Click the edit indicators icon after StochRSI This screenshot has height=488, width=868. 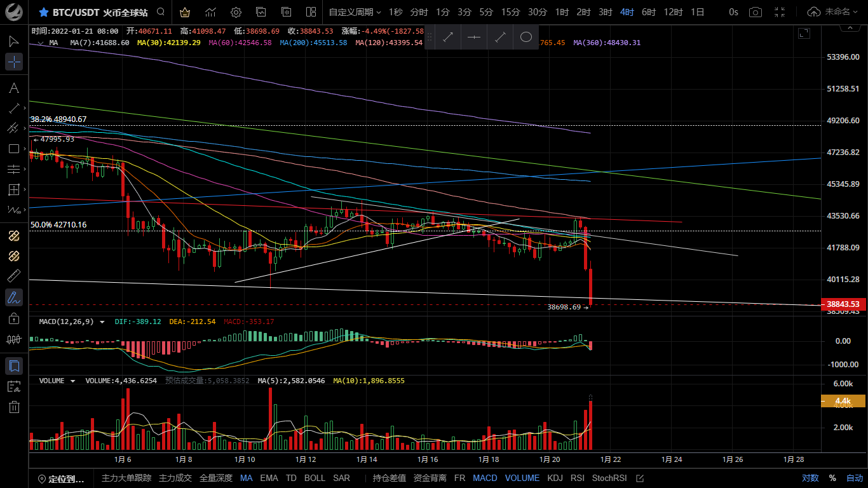coord(640,478)
